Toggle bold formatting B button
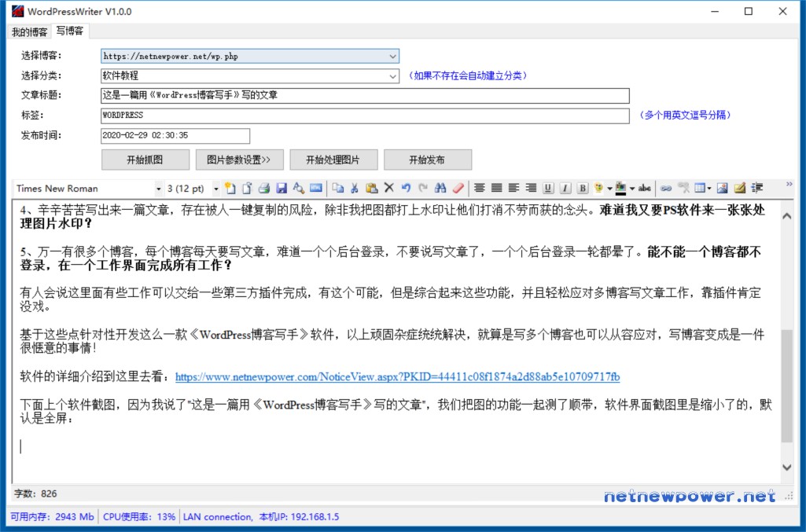The height and width of the screenshot is (532, 806). 583,188
